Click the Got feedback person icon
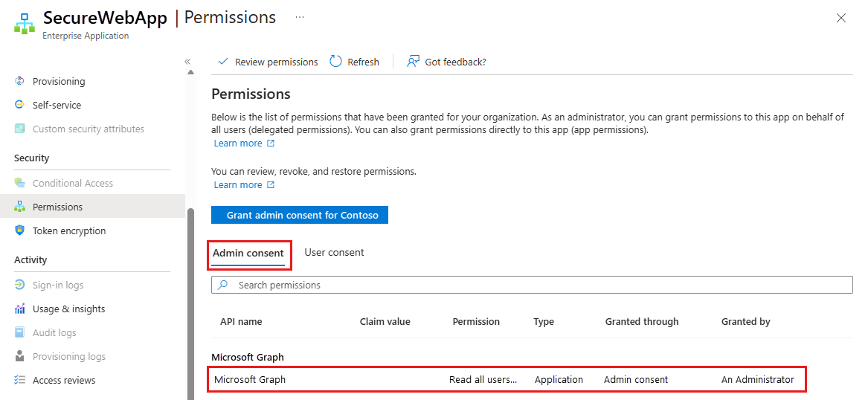The width and height of the screenshot is (868, 400). 412,62
